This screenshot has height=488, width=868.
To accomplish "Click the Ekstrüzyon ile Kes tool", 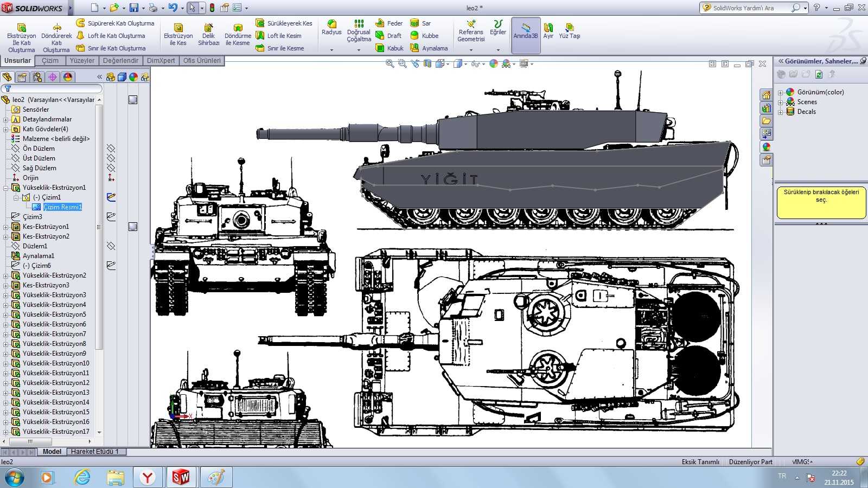I will pos(178,35).
